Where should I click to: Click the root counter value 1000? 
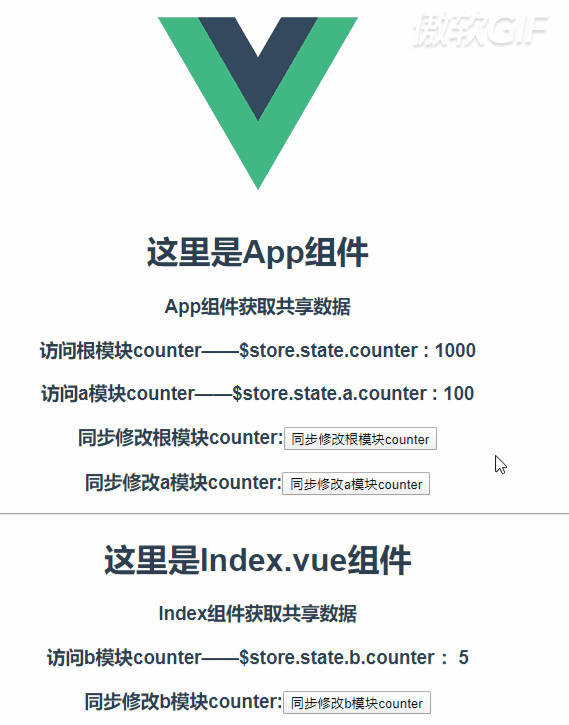455,350
